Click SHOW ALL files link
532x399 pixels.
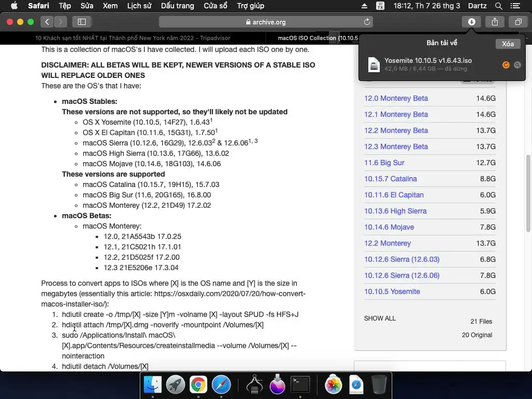click(x=380, y=318)
